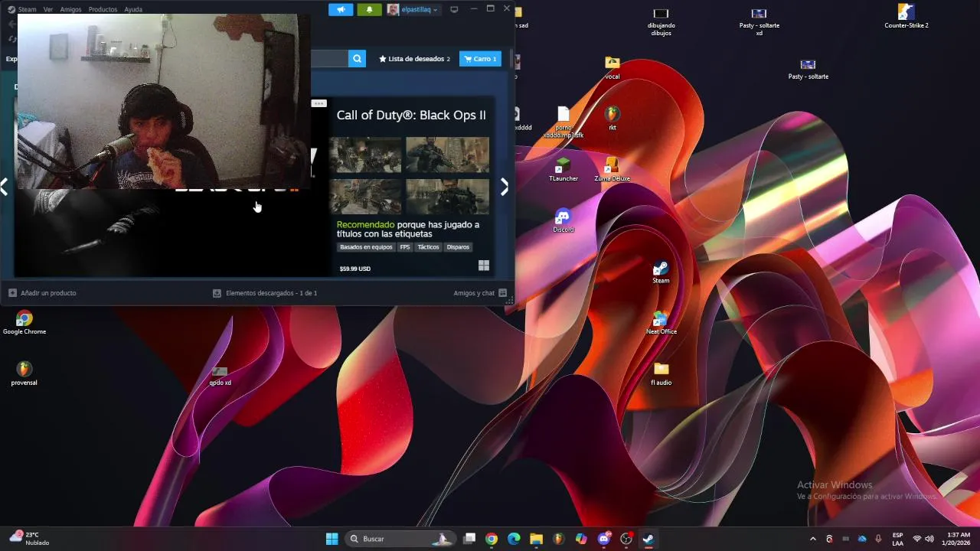980x551 pixels.
Task: Click the Windows platform icon on game card
Action: coord(483,266)
